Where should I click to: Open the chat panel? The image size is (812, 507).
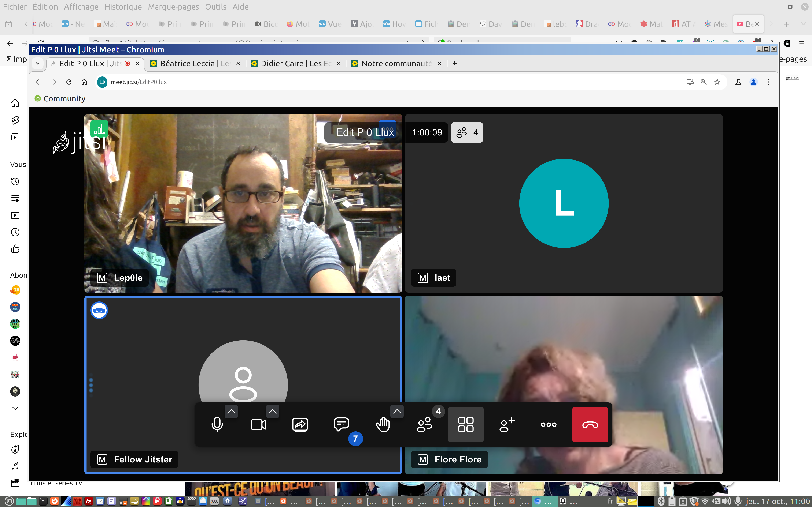point(341,425)
